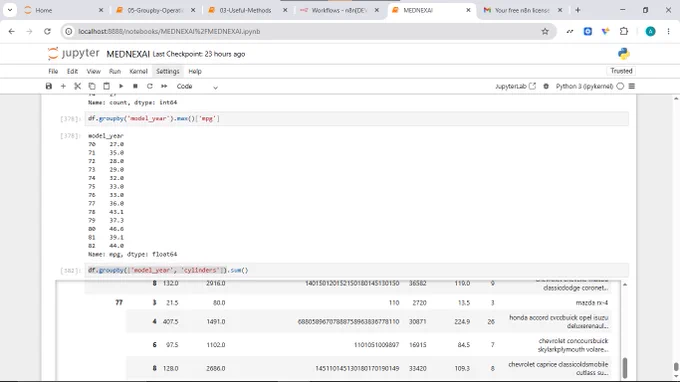Open the File menu
The width and height of the screenshot is (680, 382).
(x=53, y=72)
